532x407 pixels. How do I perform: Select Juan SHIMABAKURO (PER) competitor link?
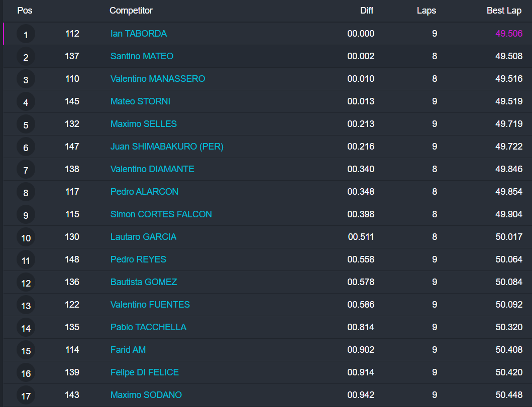click(x=167, y=147)
